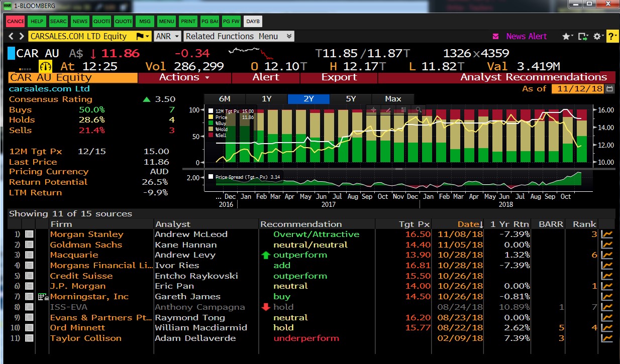Click the legend list icon on chart toolbar
The width and height of the screenshot is (620, 364).
[403, 109]
